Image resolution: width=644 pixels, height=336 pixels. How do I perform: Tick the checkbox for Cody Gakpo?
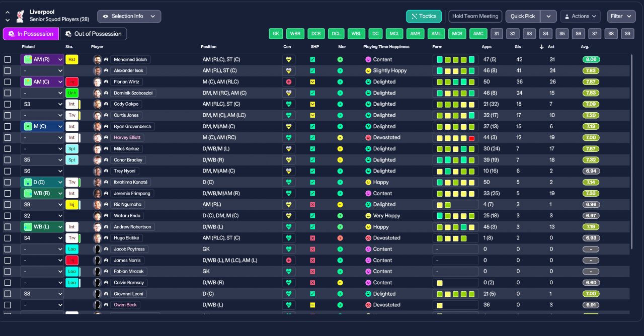[8, 104]
